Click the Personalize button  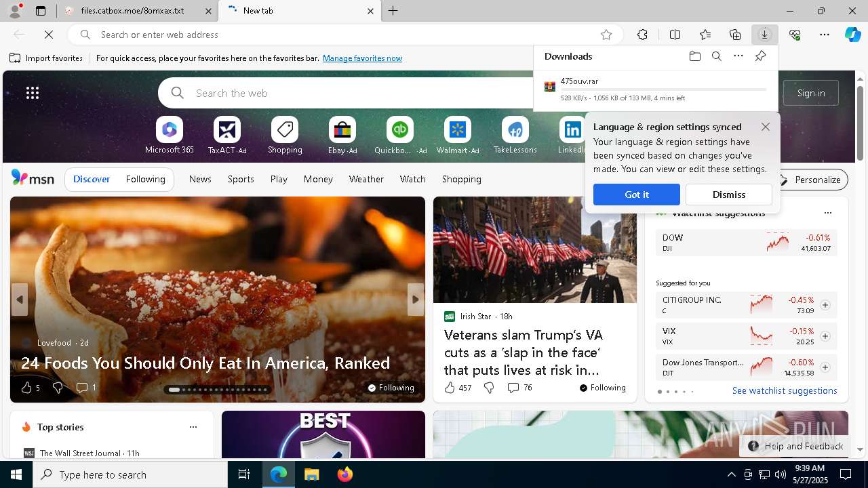coord(810,180)
